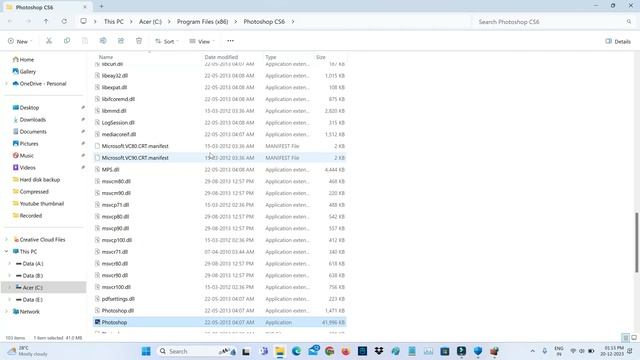Image resolution: width=640 pixels, height=360 pixels.
Task: Select Acer (C:) drive in sidebar
Action: 44,287
